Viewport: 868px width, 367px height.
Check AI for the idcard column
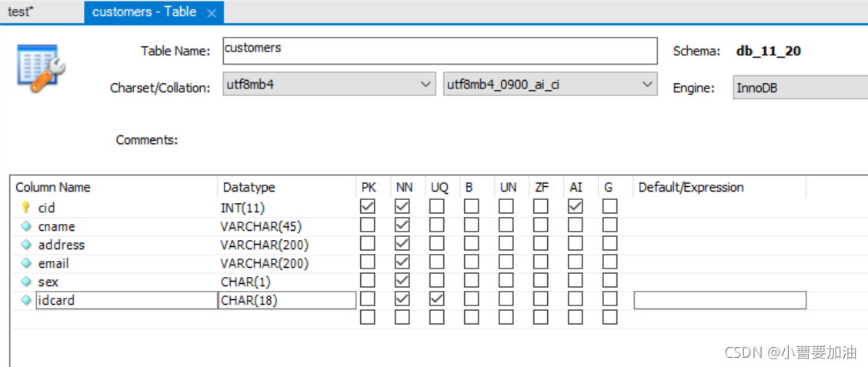(x=576, y=299)
